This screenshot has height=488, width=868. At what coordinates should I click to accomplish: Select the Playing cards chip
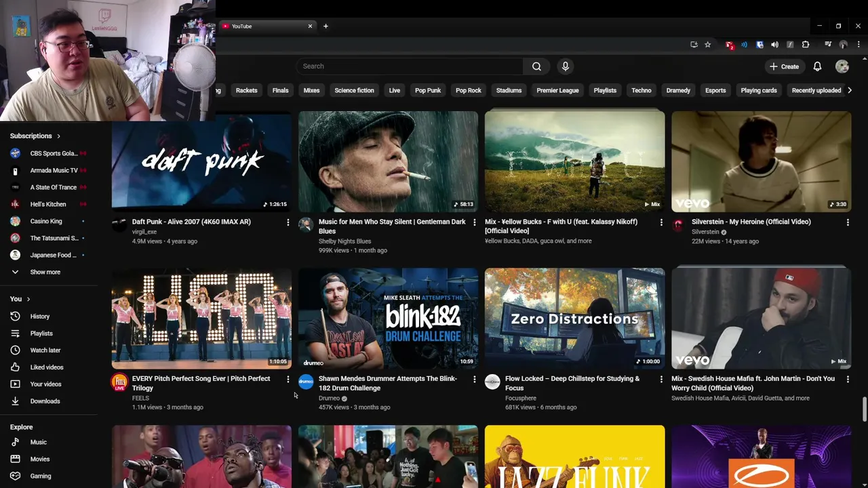coord(759,90)
